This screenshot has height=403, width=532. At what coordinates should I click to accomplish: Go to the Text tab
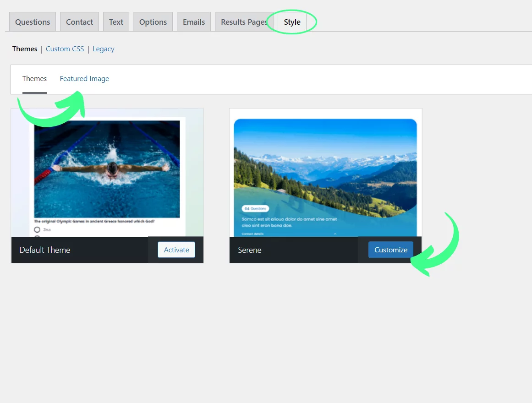tap(116, 22)
